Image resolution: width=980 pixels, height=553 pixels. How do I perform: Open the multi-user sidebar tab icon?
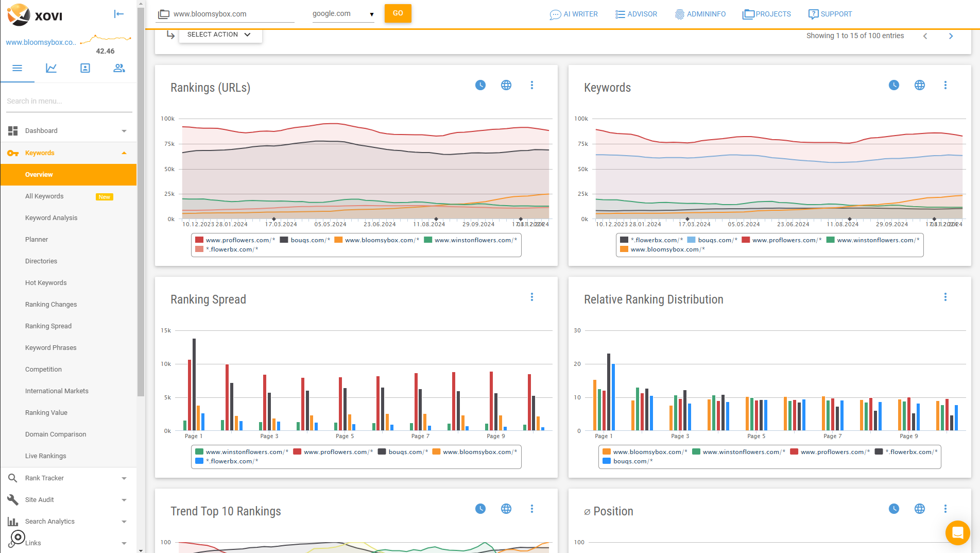119,68
